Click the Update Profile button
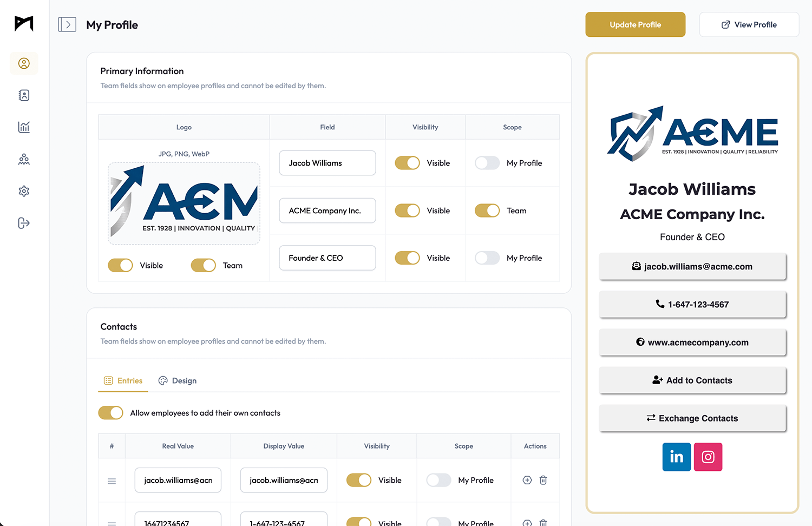The width and height of the screenshot is (812, 526). tap(635, 25)
